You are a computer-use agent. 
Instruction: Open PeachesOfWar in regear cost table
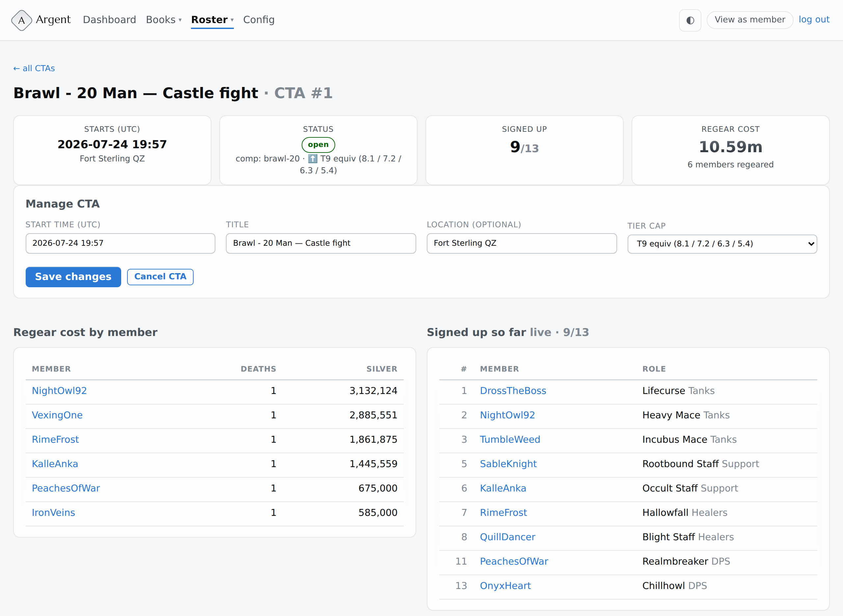point(66,488)
